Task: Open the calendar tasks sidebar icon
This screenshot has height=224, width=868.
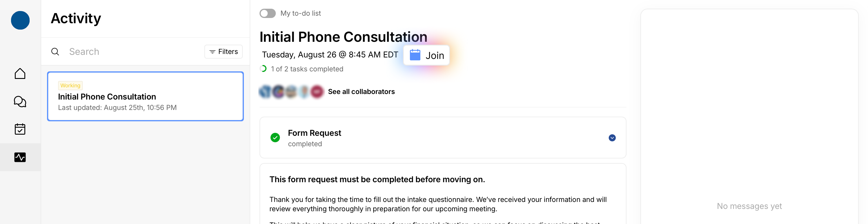Action: tap(20, 129)
